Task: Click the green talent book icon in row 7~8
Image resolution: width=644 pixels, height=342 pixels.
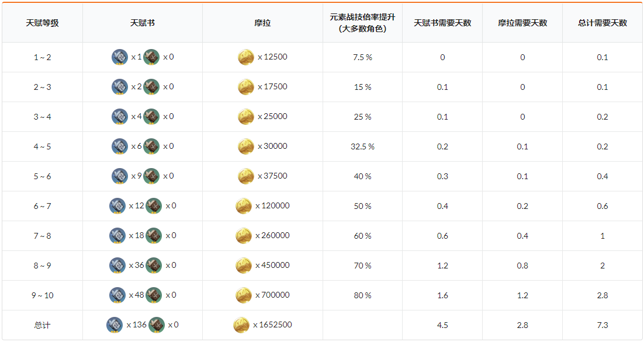Action: [154, 235]
